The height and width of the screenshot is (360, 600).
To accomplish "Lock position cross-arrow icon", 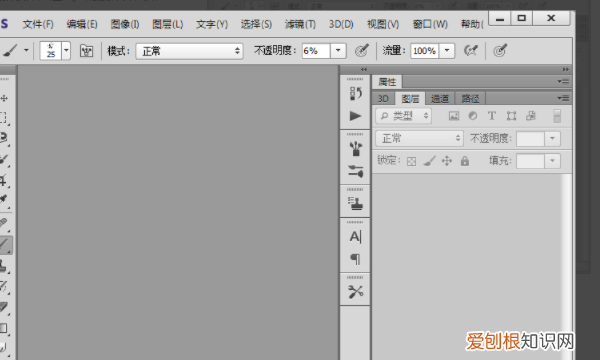I will 447,161.
